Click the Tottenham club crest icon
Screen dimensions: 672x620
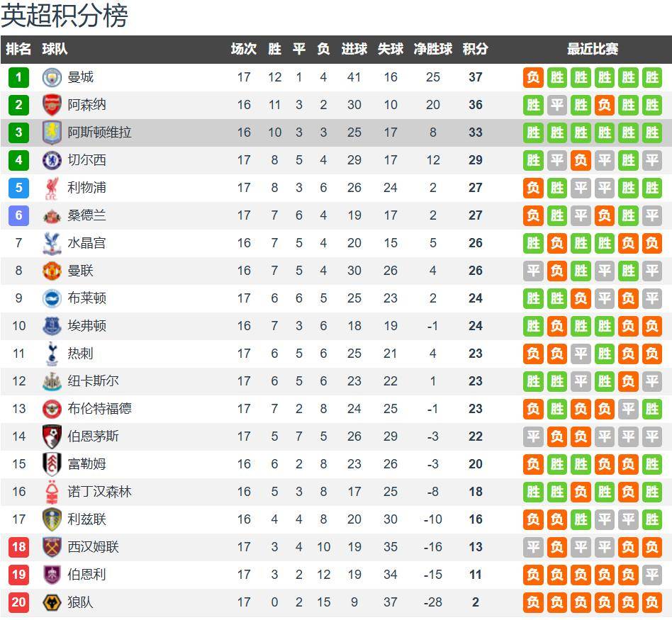point(52,354)
